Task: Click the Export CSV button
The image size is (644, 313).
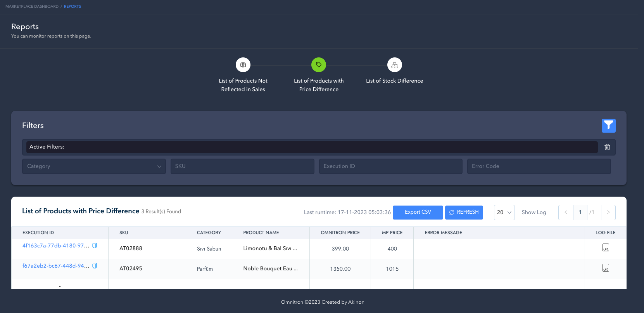Action: (x=418, y=213)
